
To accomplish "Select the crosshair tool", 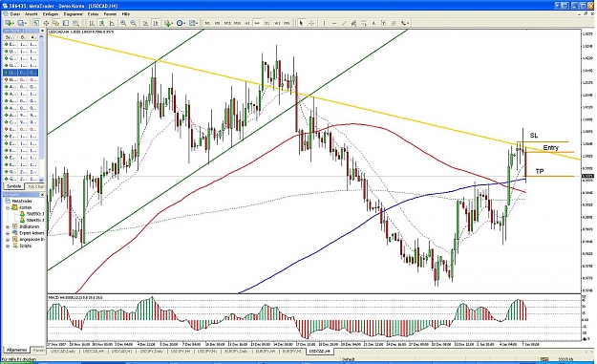I will 311,23.
